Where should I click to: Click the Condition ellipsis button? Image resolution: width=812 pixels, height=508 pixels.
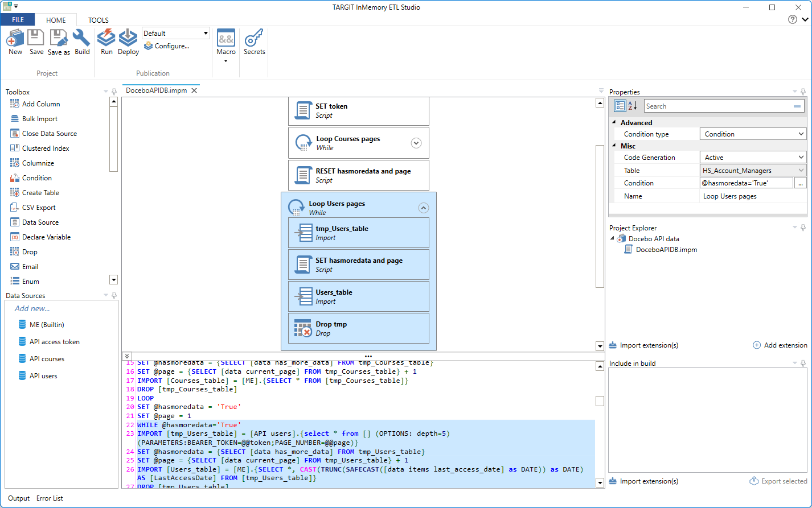(x=800, y=183)
